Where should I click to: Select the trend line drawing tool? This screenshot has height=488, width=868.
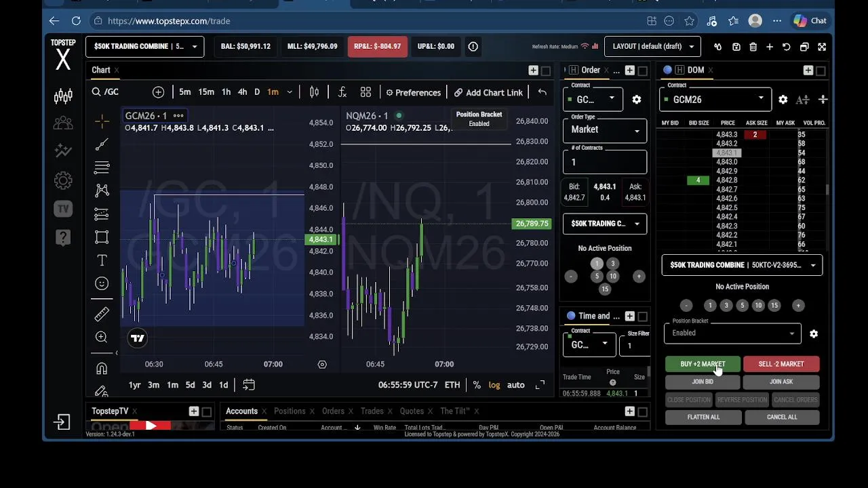point(102,144)
